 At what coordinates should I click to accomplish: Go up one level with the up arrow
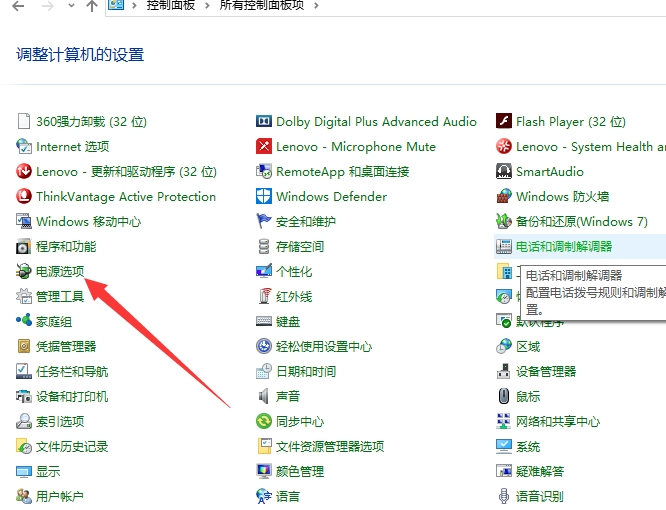click(x=92, y=6)
